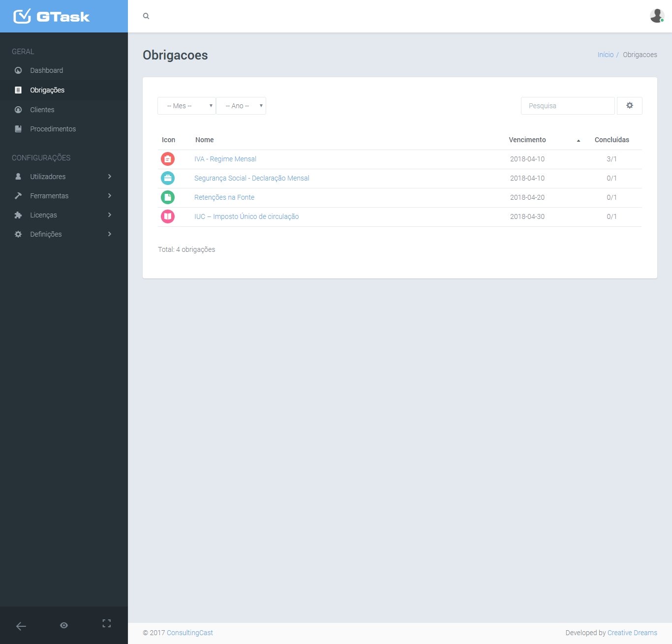Image resolution: width=672 pixels, height=644 pixels.
Task: Open the Retenções na Fonte link
Action: tap(224, 197)
